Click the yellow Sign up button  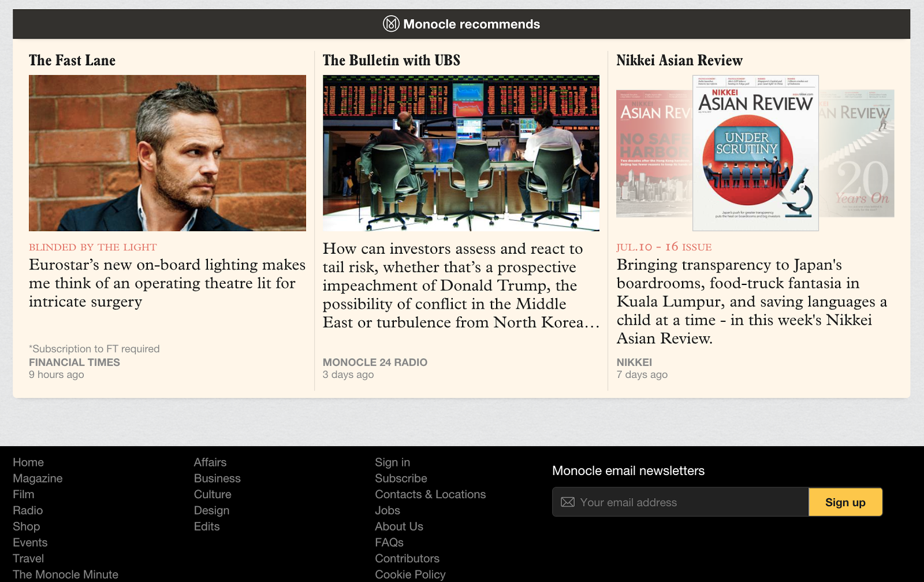tap(845, 502)
